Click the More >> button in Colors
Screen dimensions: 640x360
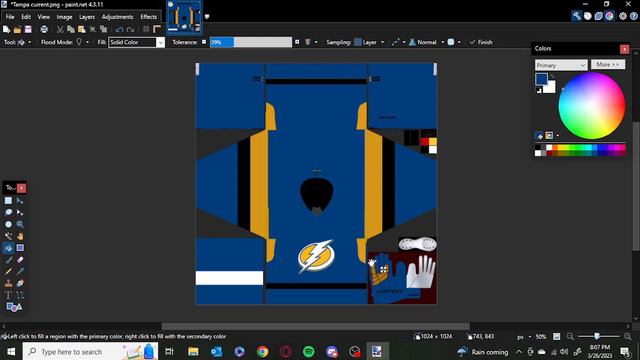click(x=608, y=64)
